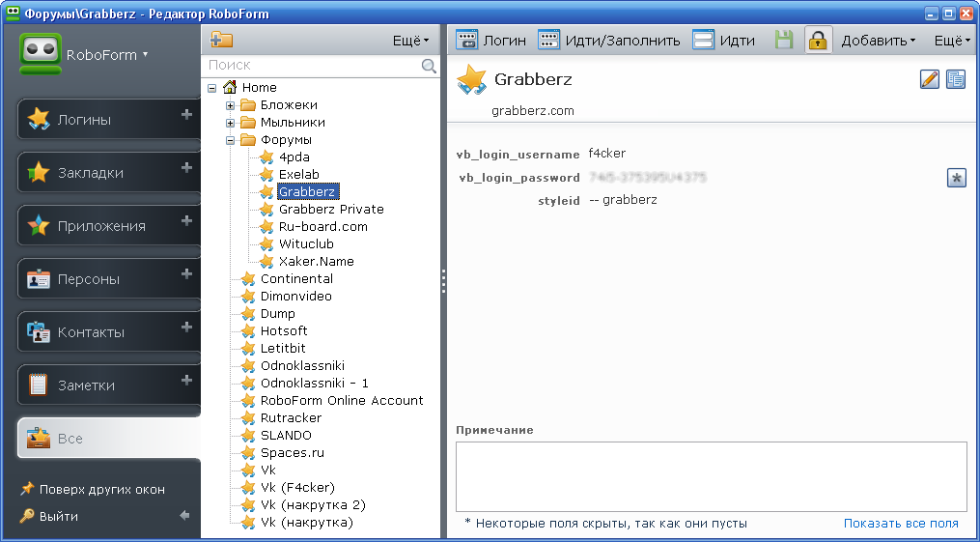The width and height of the screenshot is (980, 542).
Task: Click the window's RoboForm title bar icon
Action: (x=12, y=13)
